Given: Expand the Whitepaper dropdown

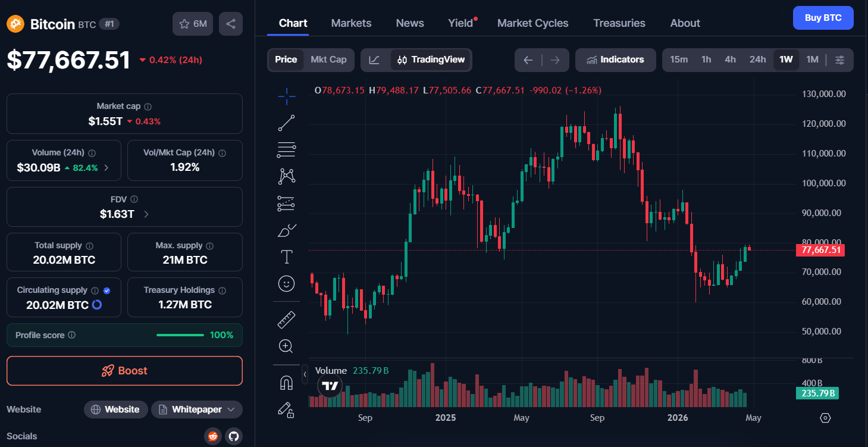Looking at the screenshot, I should pyautogui.click(x=197, y=410).
